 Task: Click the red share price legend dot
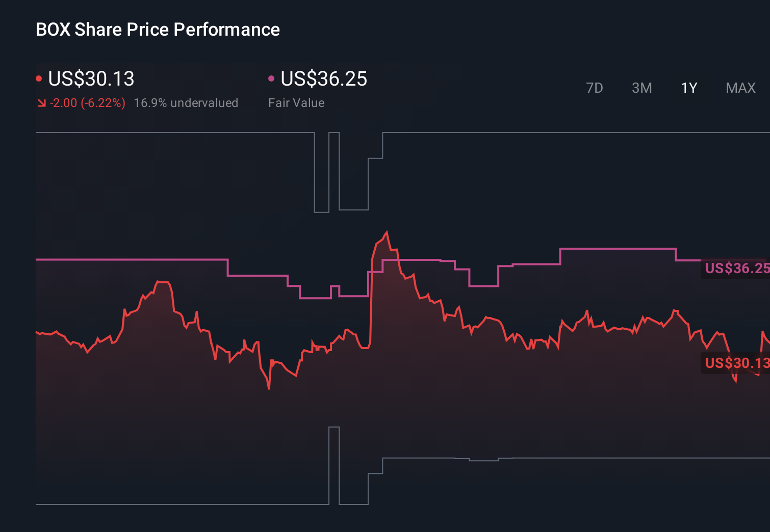[39, 78]
